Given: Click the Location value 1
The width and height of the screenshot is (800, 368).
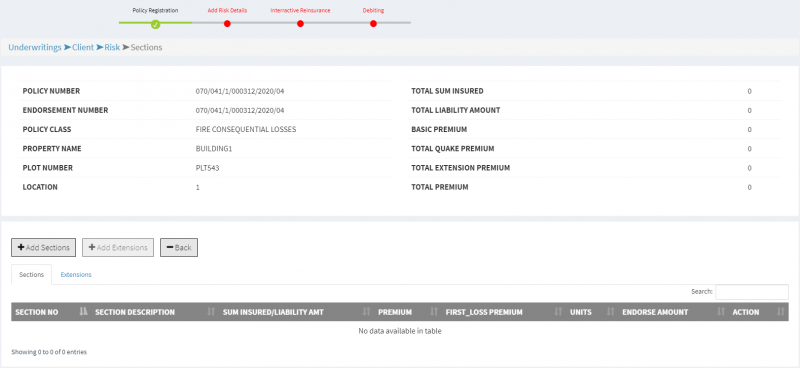Looking at the screenshot, I should tap(197, 187).
